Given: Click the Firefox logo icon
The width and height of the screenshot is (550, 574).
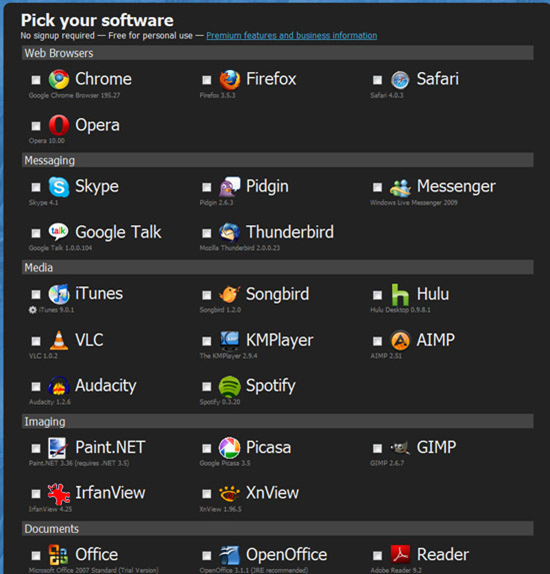Looking at the screenshot, I should pos(230,79).
